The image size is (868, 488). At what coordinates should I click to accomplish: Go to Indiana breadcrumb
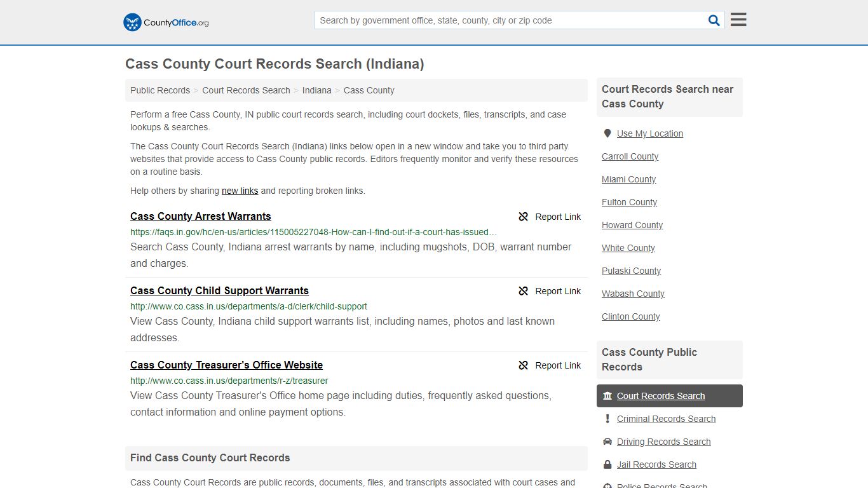tap(316, 90)
